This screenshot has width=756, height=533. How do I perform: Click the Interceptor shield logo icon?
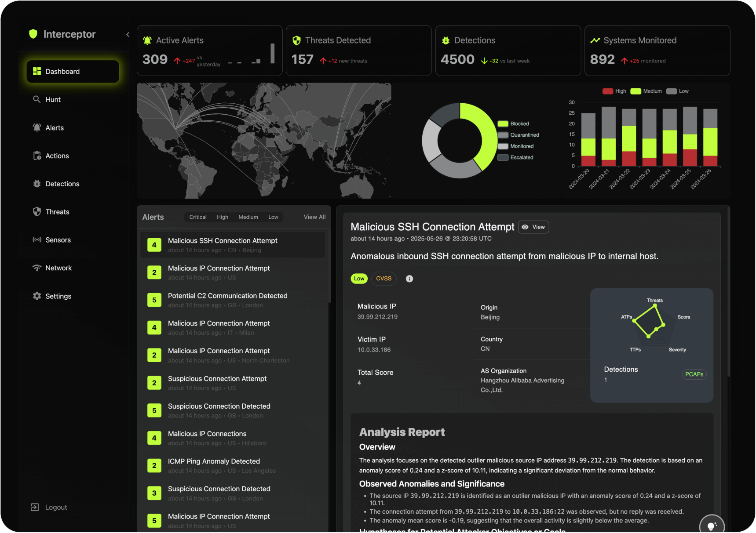tap(33, 34)
